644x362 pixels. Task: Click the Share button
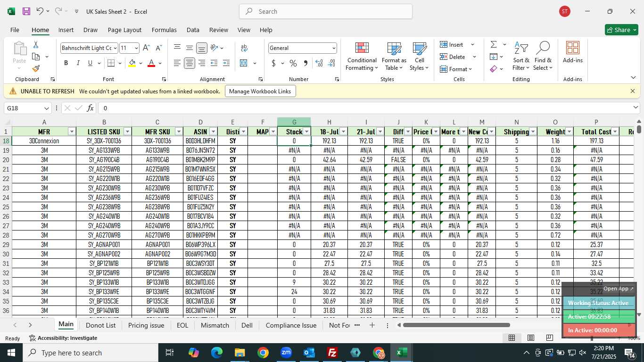coord(621,30)
